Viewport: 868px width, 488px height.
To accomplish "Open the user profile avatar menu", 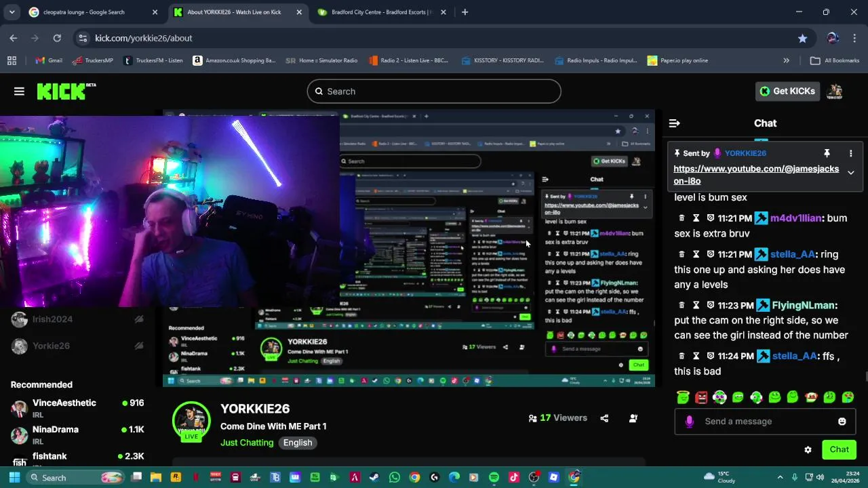I will (835, 91).
